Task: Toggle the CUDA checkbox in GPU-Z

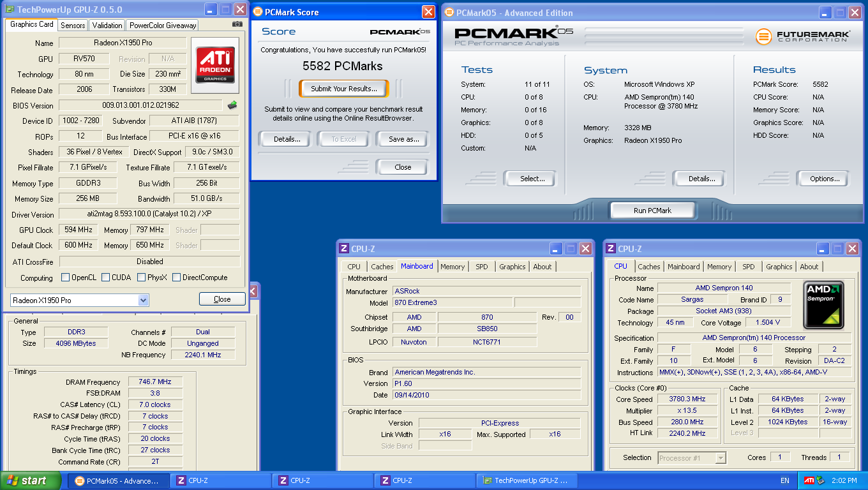Action: 105,278
